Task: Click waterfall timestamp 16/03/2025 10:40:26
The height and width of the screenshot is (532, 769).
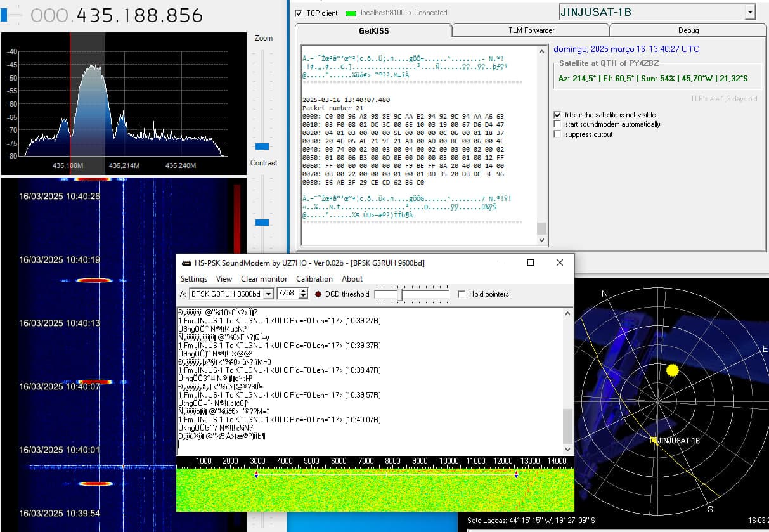Action: click(x=60, y=197)
